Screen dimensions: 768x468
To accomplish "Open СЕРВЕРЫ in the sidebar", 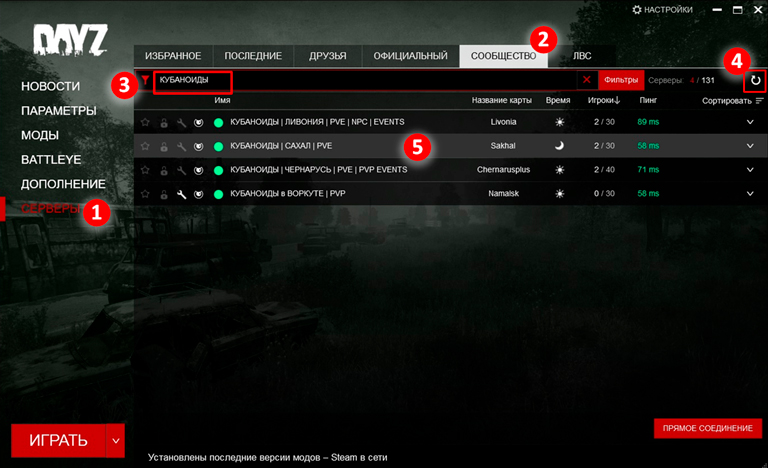I will click(50, 209).
